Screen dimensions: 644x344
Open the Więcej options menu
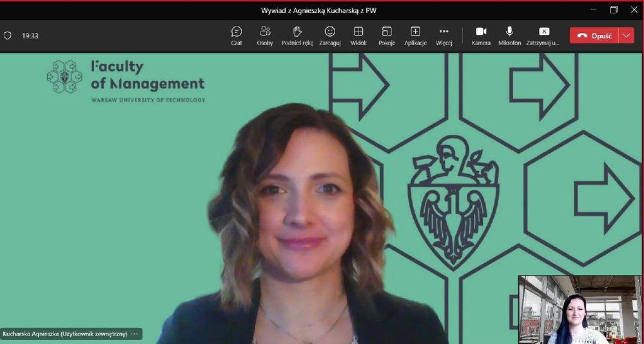444,35
